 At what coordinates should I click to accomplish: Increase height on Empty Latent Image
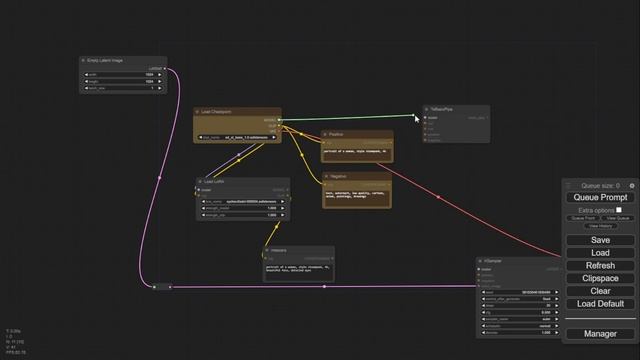[x=160, y=82]
